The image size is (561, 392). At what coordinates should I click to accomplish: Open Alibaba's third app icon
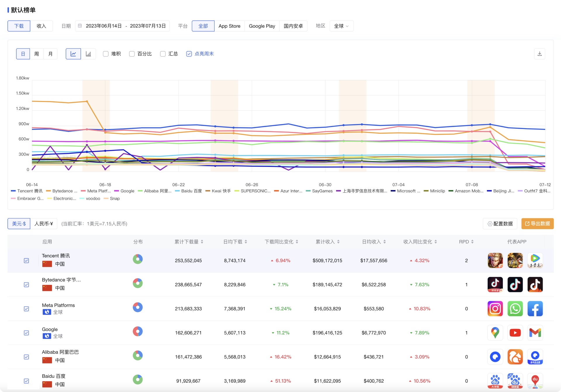(535, 357)
